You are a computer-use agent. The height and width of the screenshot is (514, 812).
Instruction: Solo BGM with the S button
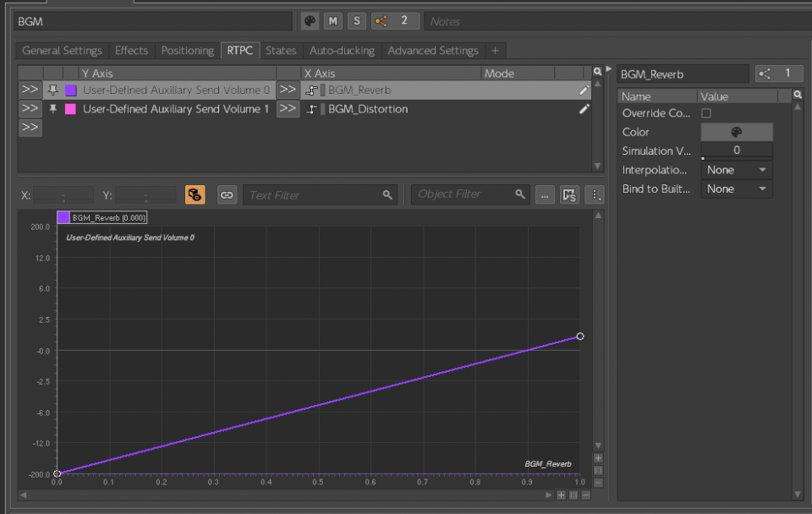pyautogui.click(x=356, y=20)
